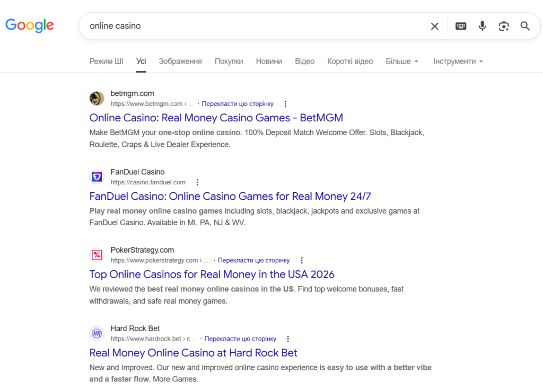Image resolution: width=543 pixels, height=392 pixels.
Task: Click https://casino.fanduel.com URL text
Action: (x=148, y=182)
